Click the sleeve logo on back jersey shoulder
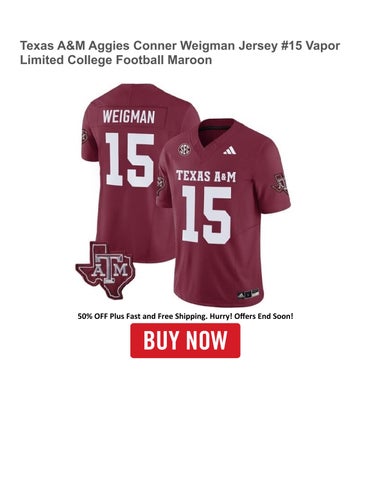This screenshot has width=371, height=480. [x=84, y=136]
